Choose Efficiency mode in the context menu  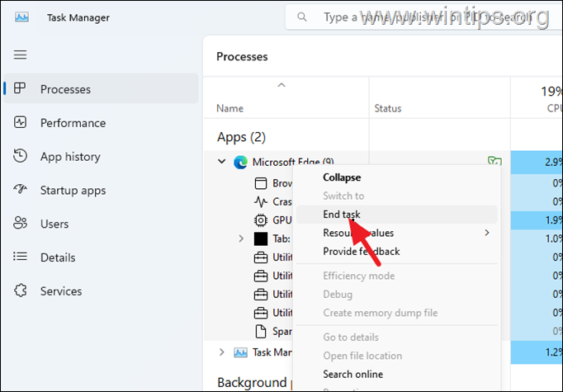[x=397, y=276]
